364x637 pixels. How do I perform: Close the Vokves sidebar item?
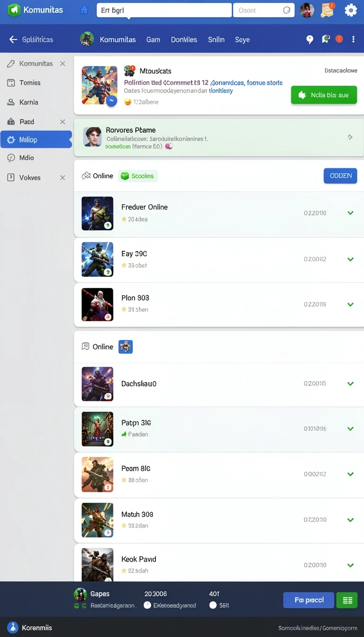tap(63, 178)
